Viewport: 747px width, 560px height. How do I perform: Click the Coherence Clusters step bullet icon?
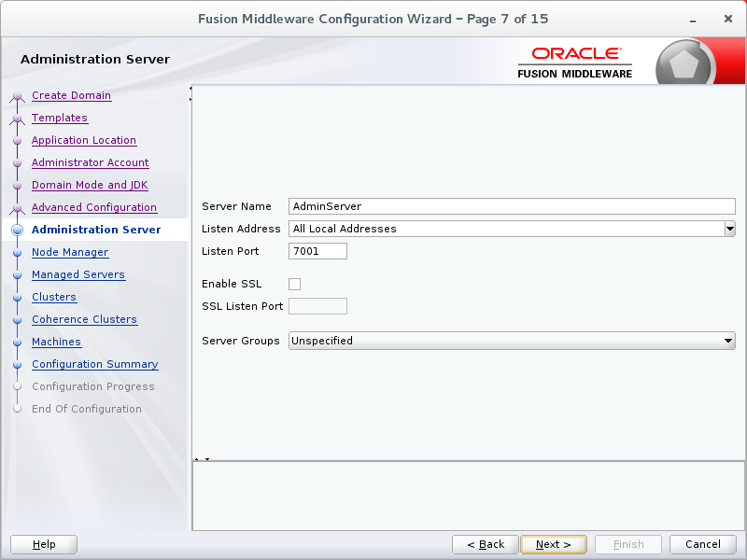point(17,320)
